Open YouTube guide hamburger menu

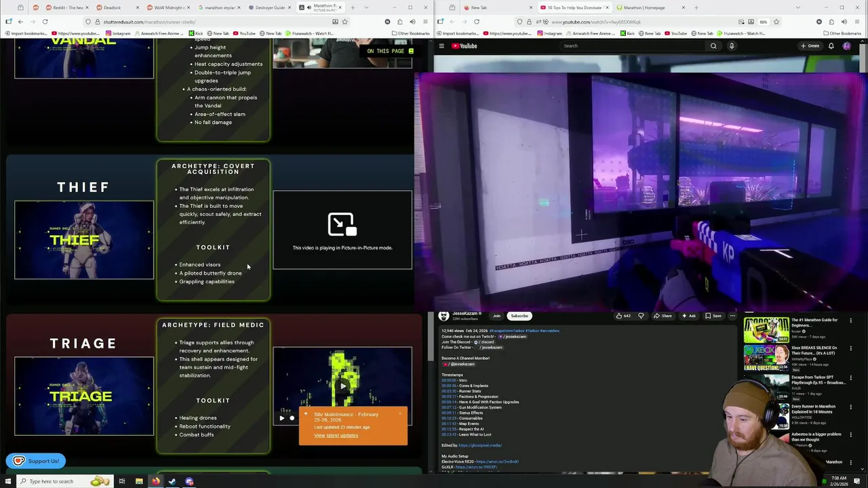441,46
